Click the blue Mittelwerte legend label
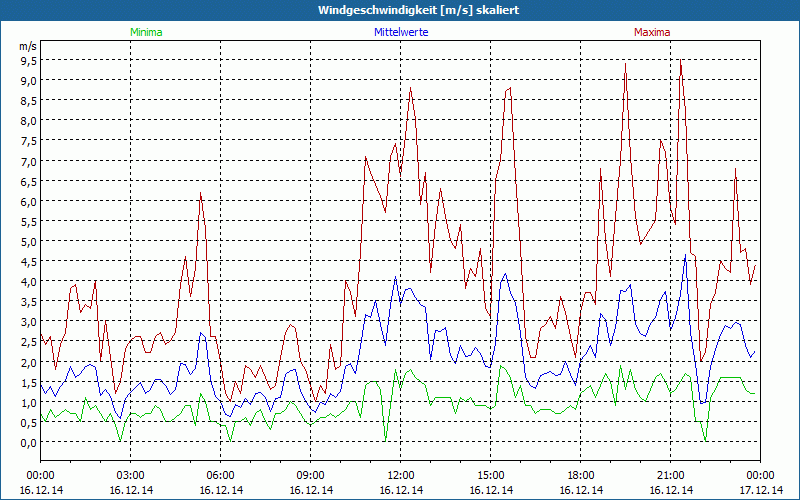This screenshot has height=500, width=800. pyautogui.click(x=401, y=32)
